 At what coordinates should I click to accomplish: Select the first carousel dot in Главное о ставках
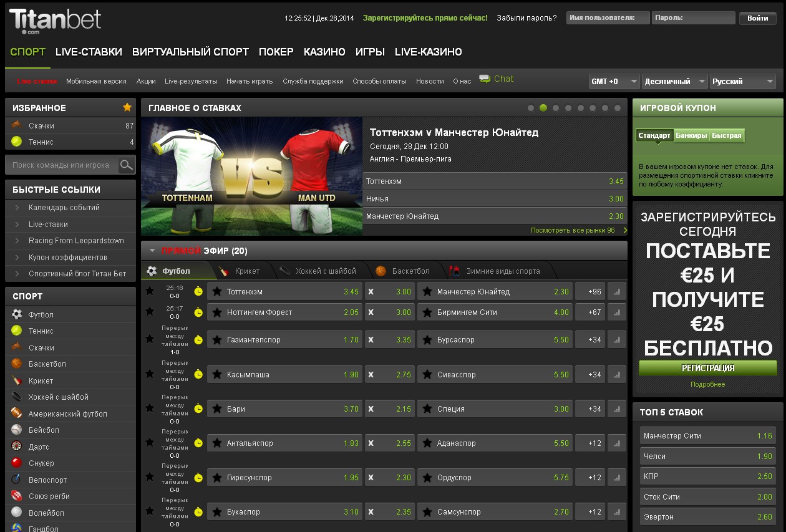531,108
